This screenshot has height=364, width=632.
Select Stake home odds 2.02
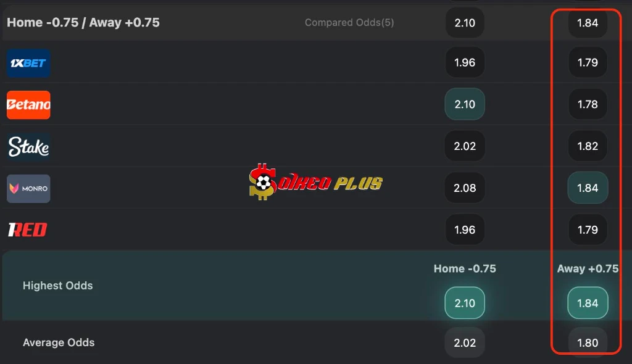coord(465,146)
